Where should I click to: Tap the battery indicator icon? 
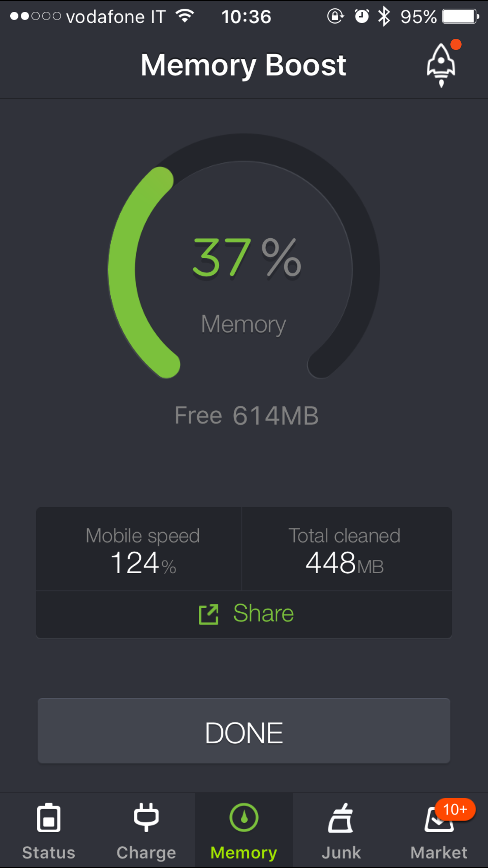(461, 17)
